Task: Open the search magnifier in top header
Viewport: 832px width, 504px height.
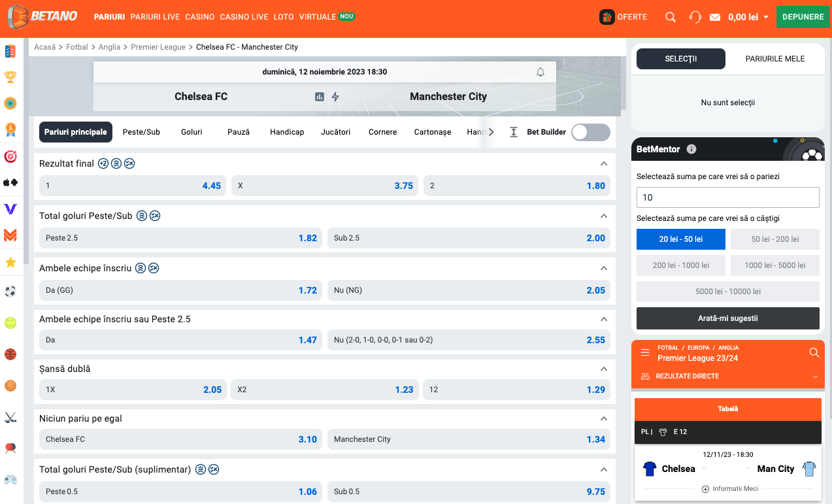Action: pos(671,17)
